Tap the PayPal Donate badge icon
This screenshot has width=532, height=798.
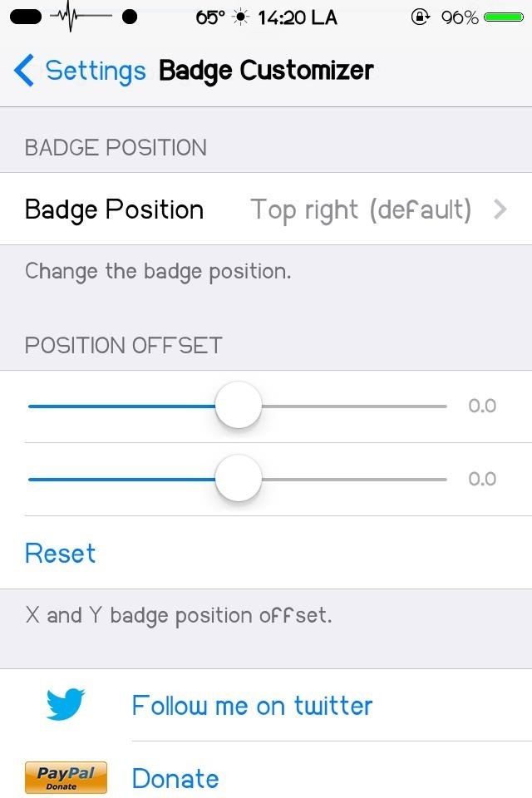coord(66,778)
